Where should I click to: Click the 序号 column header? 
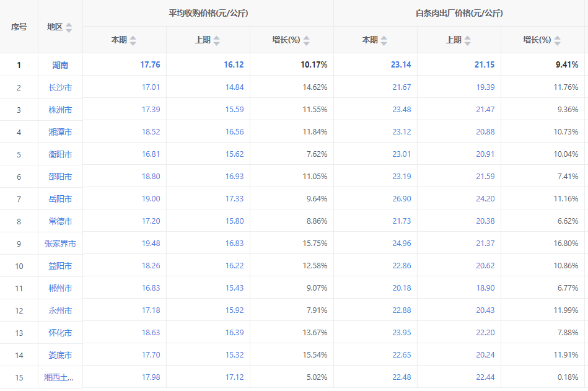tap(19, 27)
